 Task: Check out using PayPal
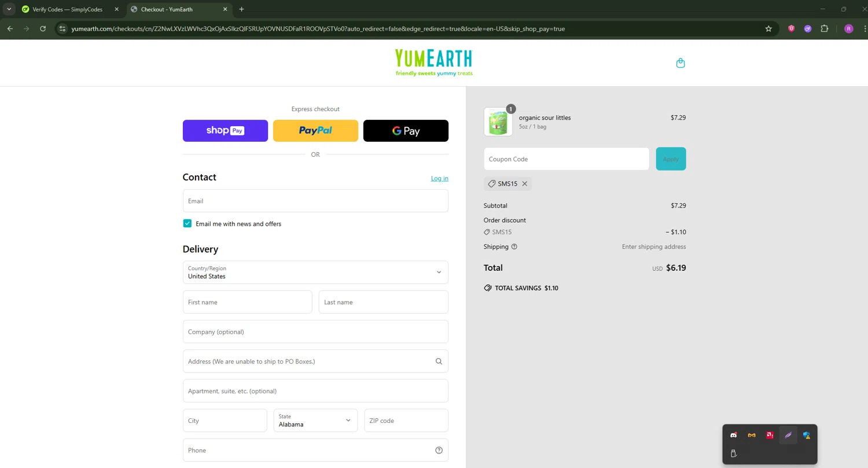tap(315, 131)
